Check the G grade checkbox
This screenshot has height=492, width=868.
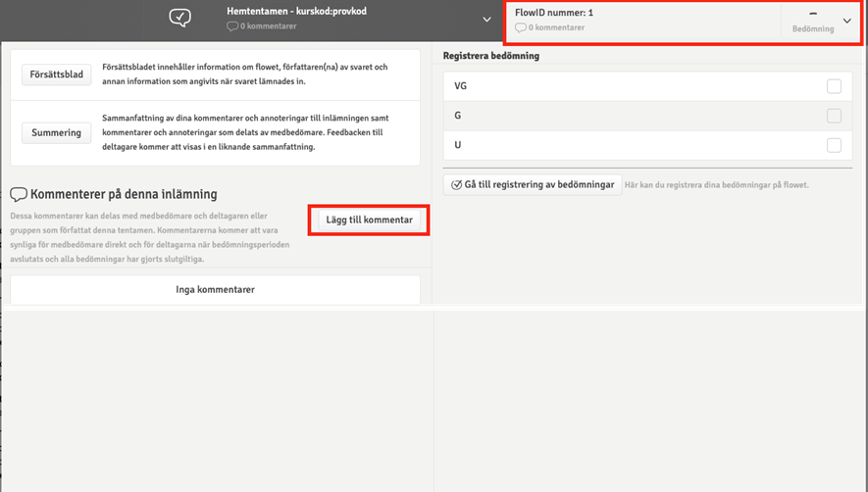coord(834,116)
